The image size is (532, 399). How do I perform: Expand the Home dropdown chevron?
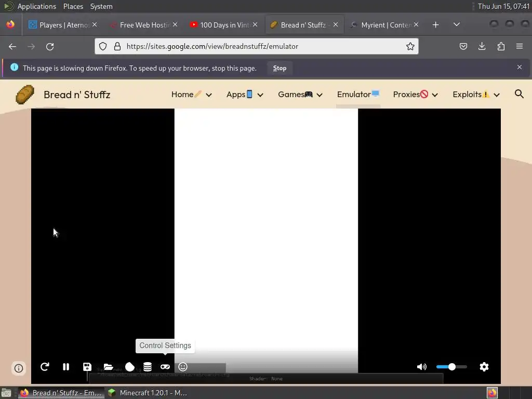click(209, 95)
